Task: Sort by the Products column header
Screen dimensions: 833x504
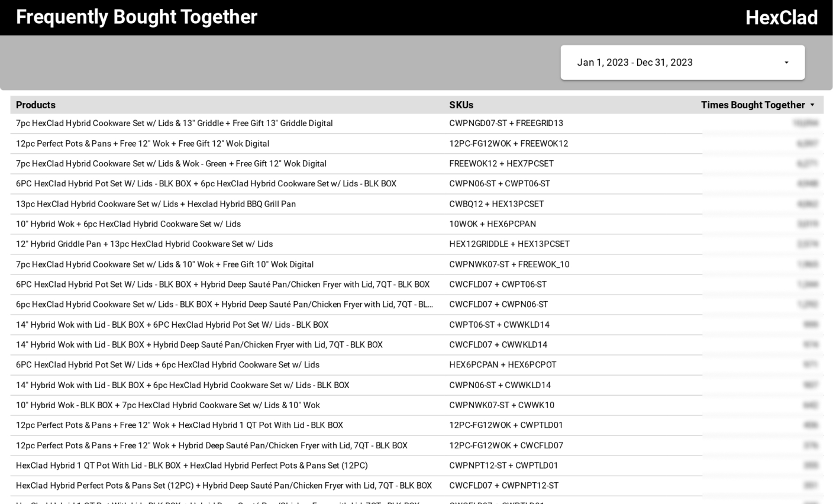Action: pos(35,105)
